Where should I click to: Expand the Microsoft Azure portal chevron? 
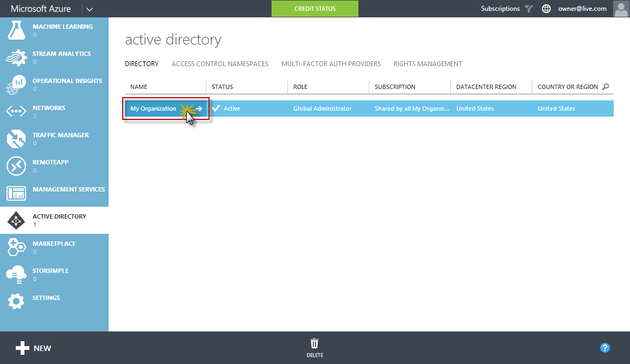[89, 9]
